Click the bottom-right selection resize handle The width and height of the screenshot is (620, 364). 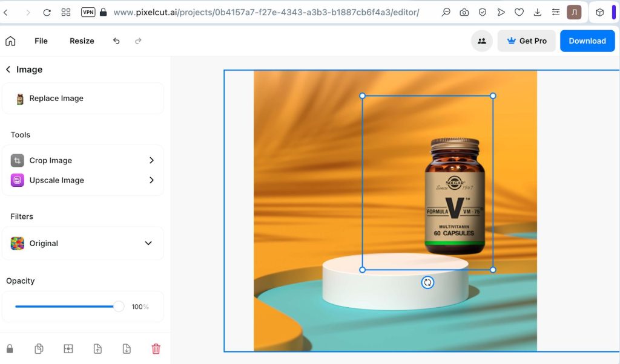coord(493,270)
